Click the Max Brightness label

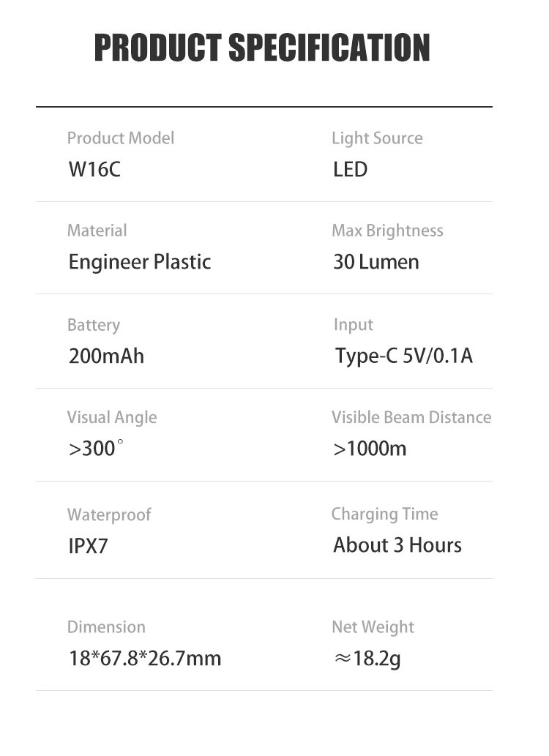pos(387,231)
